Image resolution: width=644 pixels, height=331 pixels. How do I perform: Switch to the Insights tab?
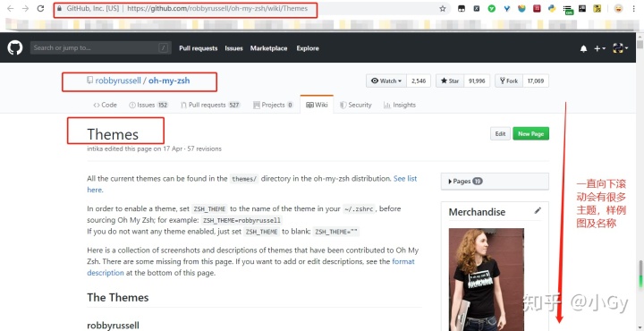400,105
